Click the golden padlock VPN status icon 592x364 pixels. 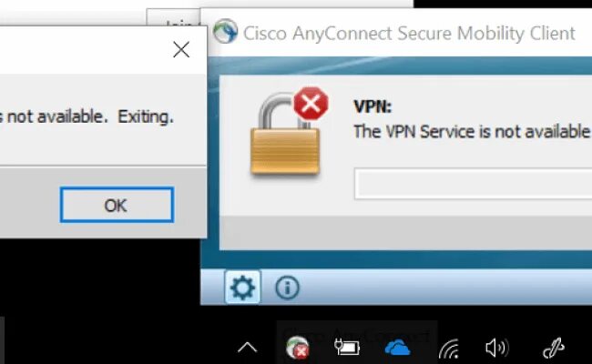285,143
